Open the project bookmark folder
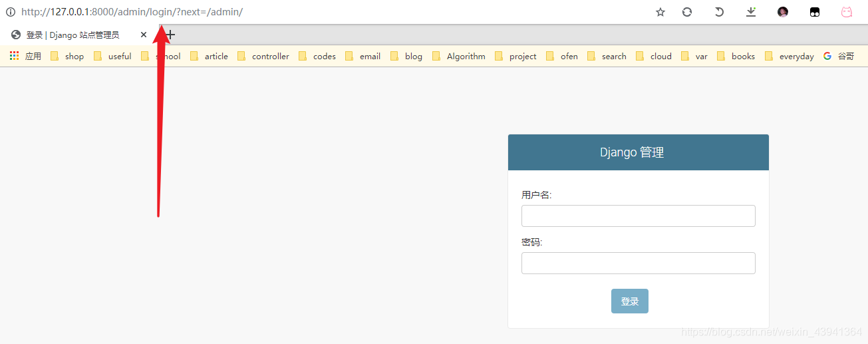868x344 pixels. tap(515, 57)
